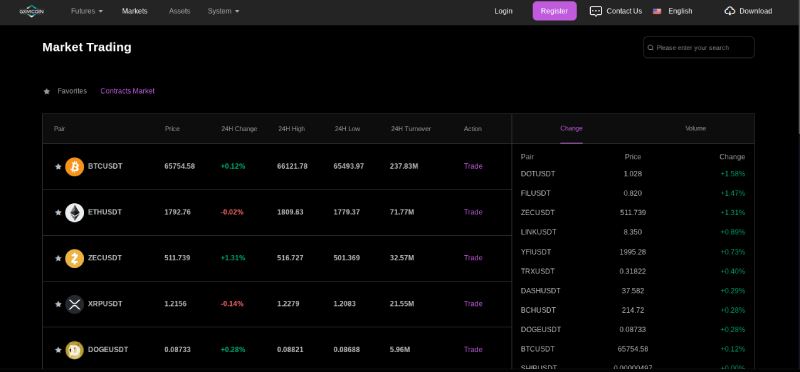
Task: Click the 24H Change column header
Action: coord(239,129)
